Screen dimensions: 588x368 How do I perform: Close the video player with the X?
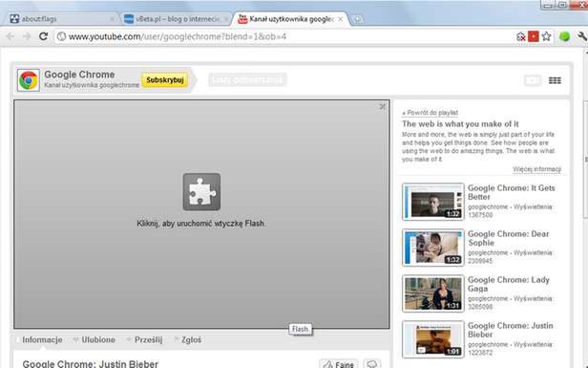tap(382, 107)
